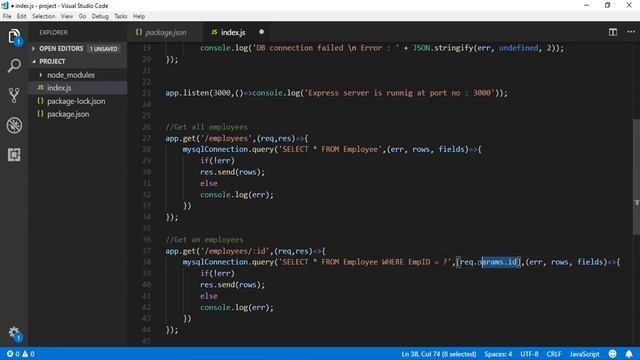This screenshot has width=640, height=360.
Task: Expand the Open Editors section
Action: [61, 49]
